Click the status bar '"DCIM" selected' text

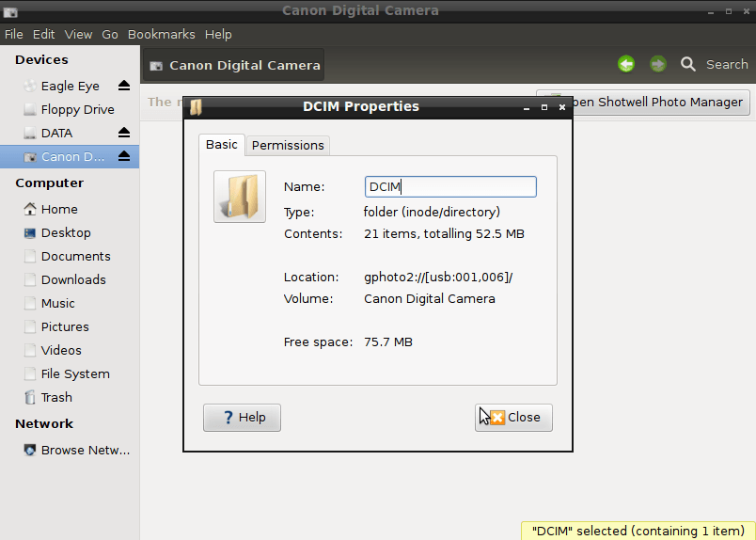coord(638,531)
